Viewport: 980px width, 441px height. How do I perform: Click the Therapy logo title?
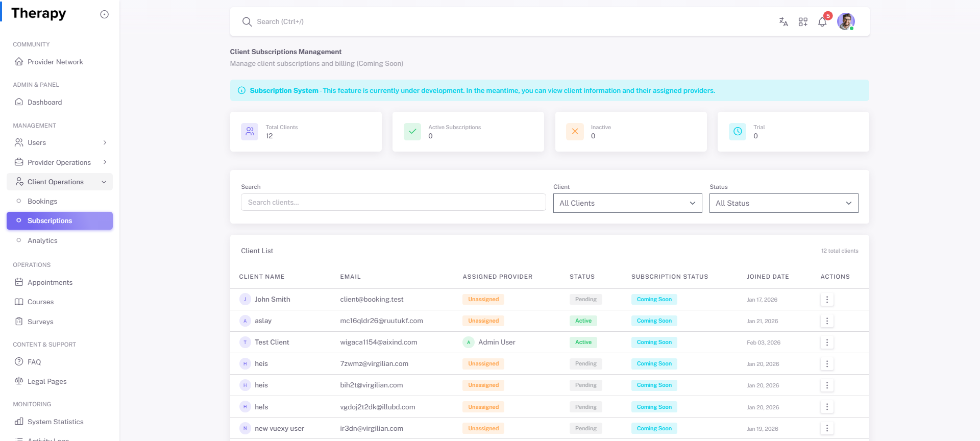pos(39,14)
